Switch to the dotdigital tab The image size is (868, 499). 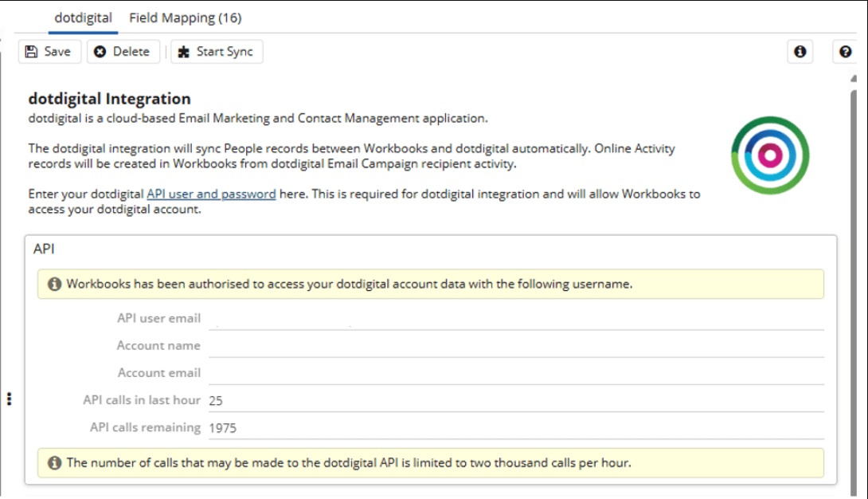point(83,18)
